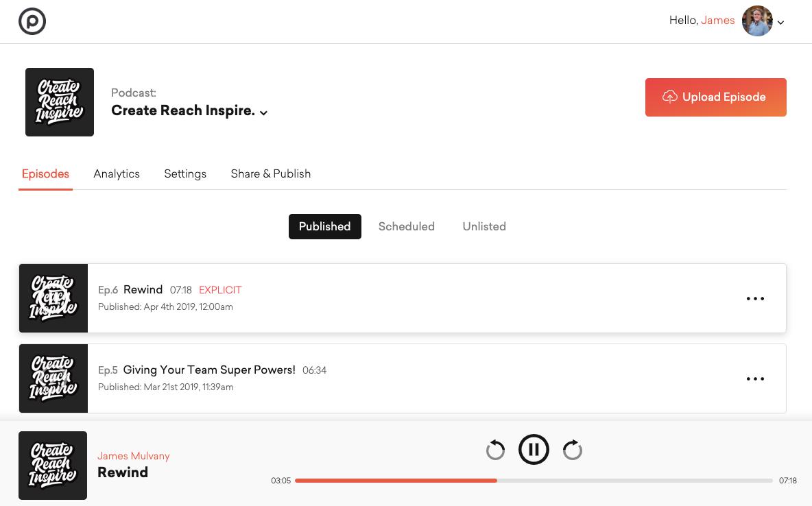Image resolution: width=812 pixels, height=506 pixels.
Task: Skip backward with the rewind arrow icon
Action: [x=495, y=450]
